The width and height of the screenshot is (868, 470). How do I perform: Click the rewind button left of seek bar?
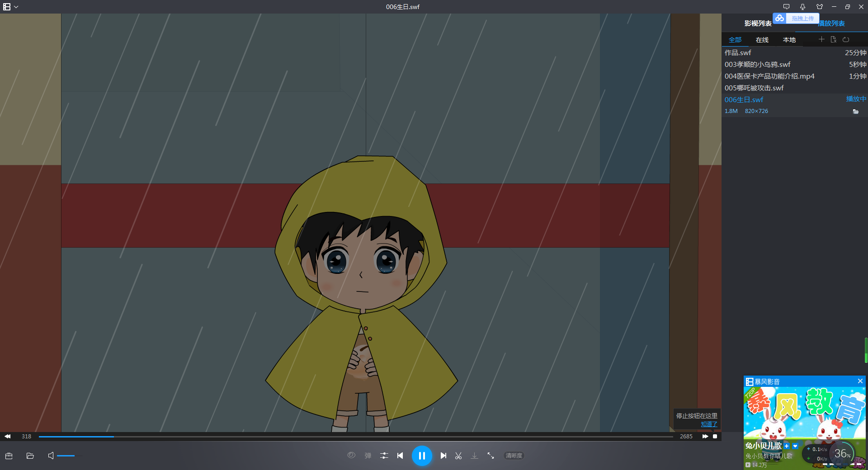click(8, 437)
